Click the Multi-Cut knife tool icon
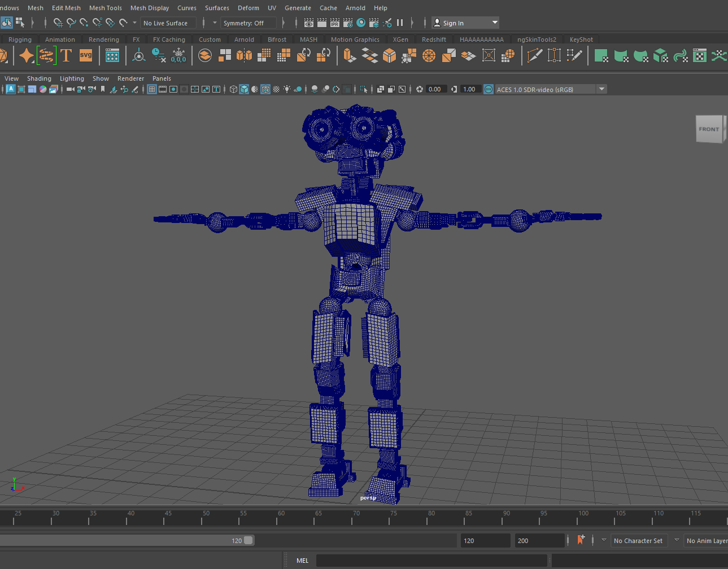This screenshot has height=569, width=728. tap(534, 55)
